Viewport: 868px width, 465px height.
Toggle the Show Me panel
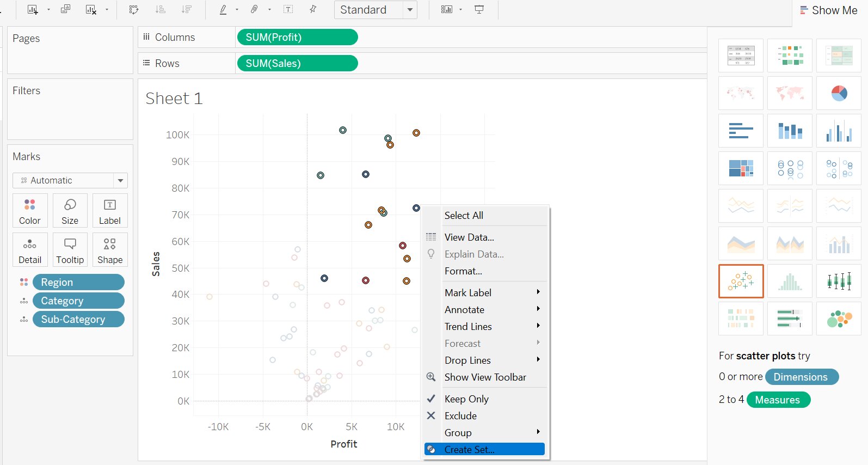click(x=828, y=10)
